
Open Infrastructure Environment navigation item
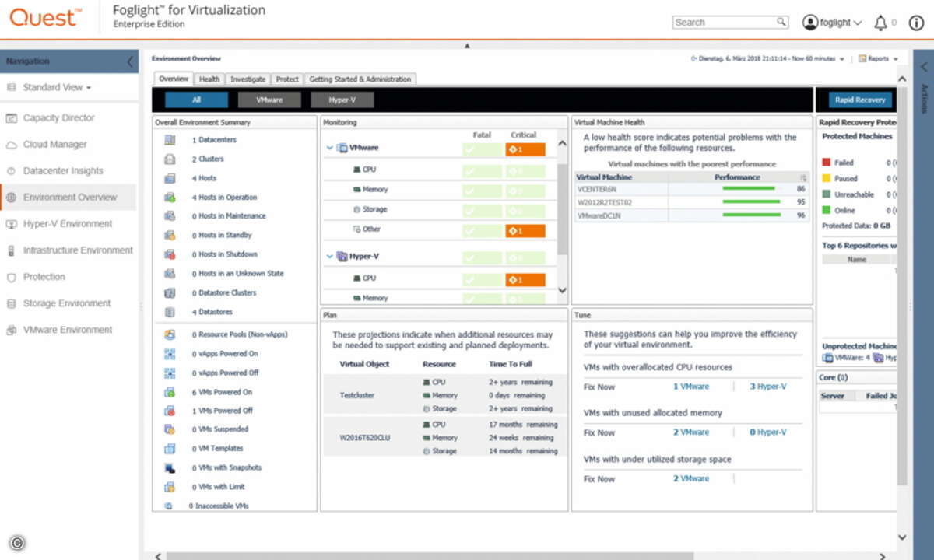point(78,250)
